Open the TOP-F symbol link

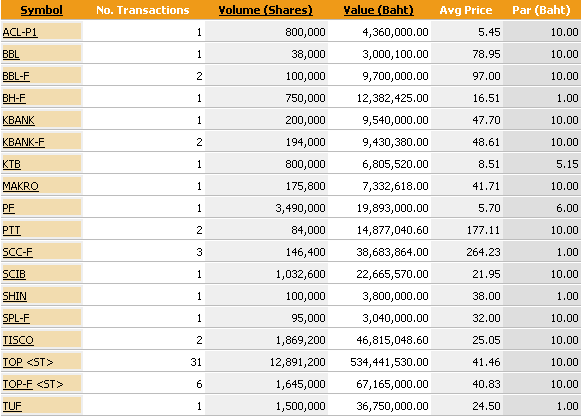pyautogui.click(x=17, y=384)
